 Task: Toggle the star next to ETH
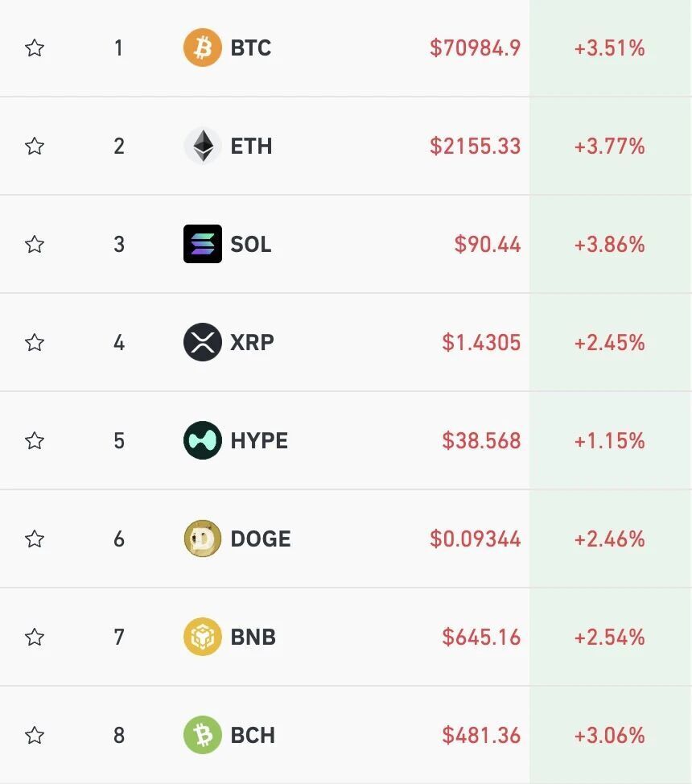click(34, 146)
